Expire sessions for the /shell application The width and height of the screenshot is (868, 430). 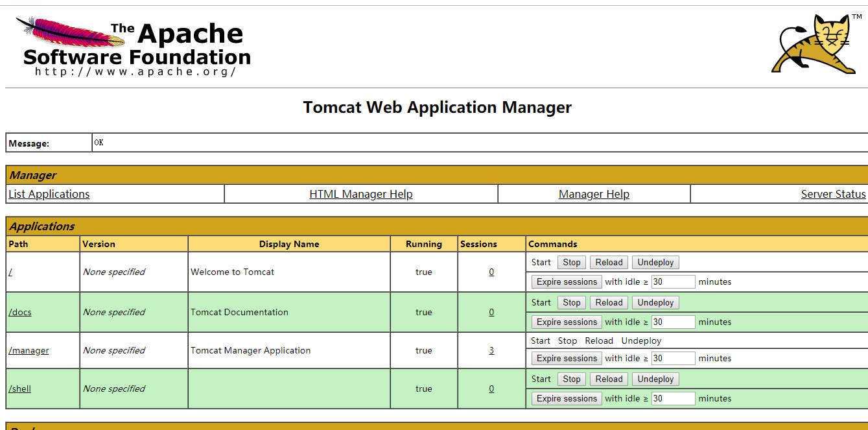pyautogui.click(x=567, y=399)
